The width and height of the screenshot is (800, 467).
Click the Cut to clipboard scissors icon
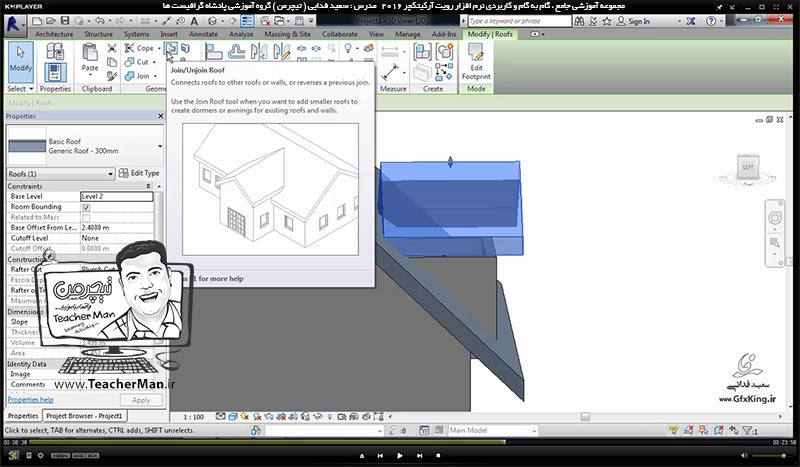(x=112, y=48)
